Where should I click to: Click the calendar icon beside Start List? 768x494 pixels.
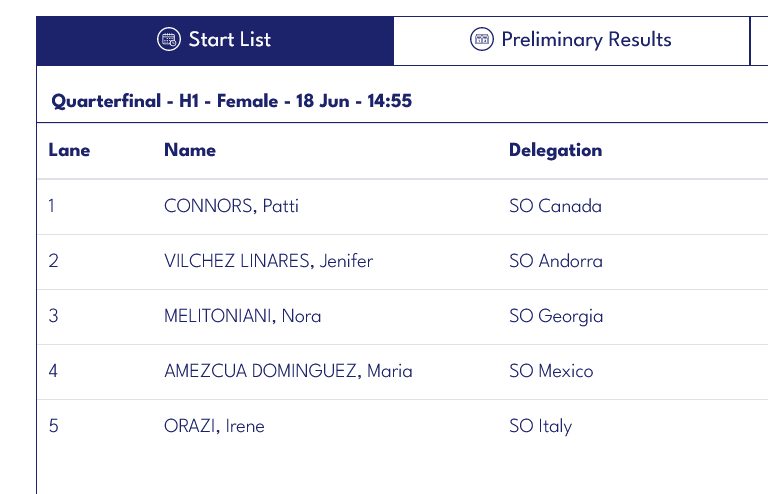tap(169, 39)
